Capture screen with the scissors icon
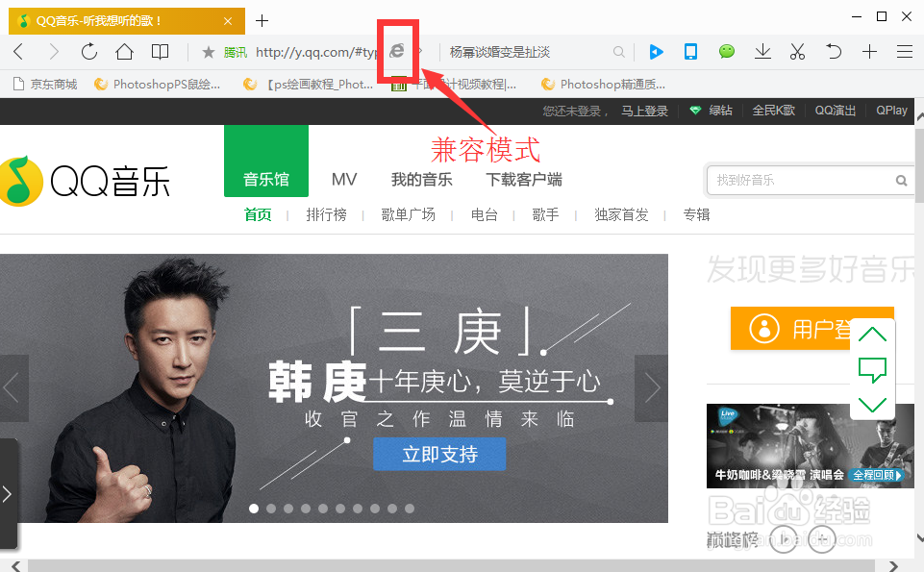924x572 pixels. (797, 52)
